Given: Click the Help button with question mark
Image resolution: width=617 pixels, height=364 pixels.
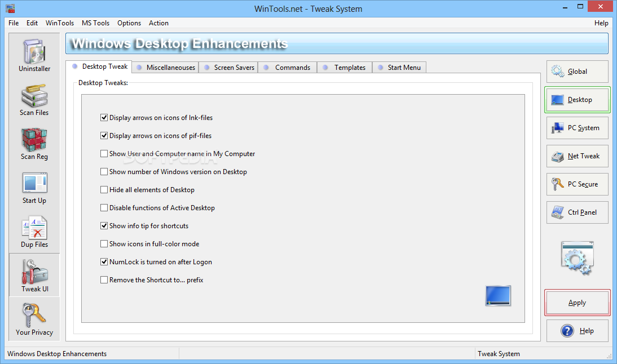Looking at the screenshot, I should click(578, 331).
